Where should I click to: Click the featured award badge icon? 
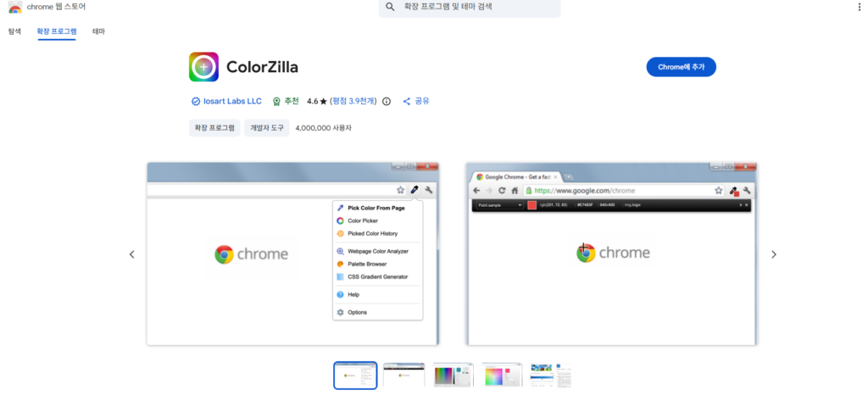point(276,101)
